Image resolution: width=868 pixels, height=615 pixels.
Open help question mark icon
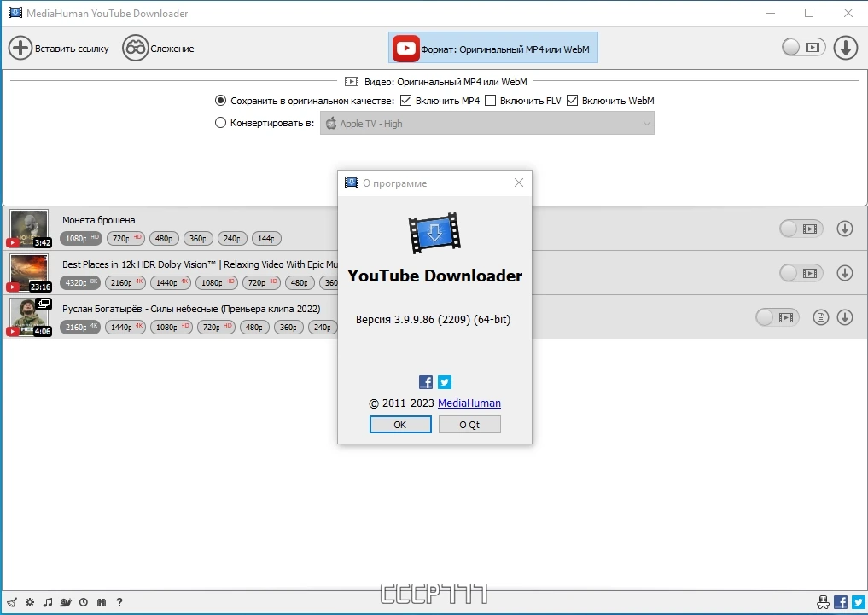[x=119, y=602]
